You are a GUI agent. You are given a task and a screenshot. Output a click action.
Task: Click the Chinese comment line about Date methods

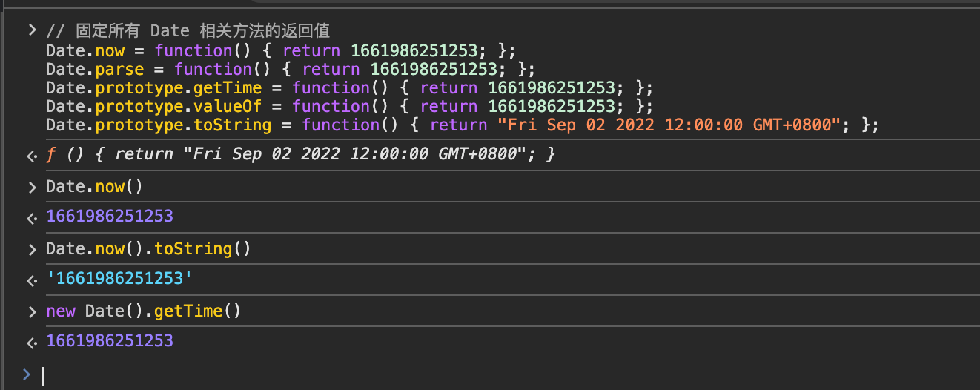pos(188,31)
